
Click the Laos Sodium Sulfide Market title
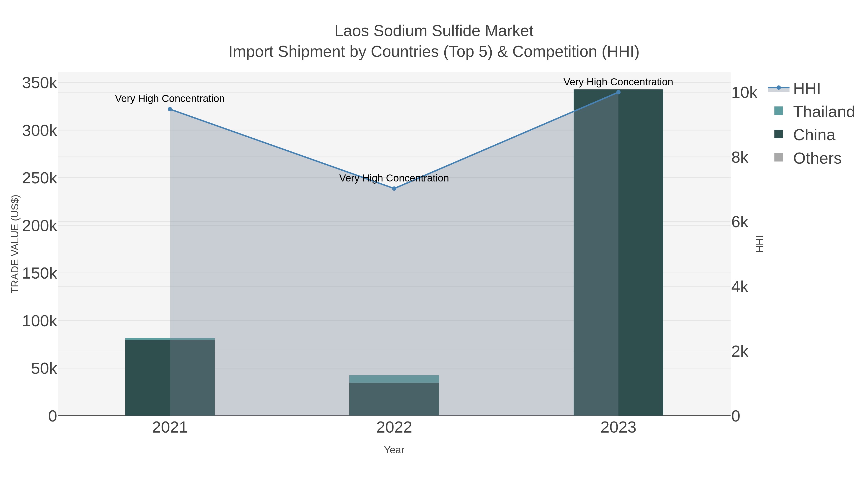(x=434, y=31)
